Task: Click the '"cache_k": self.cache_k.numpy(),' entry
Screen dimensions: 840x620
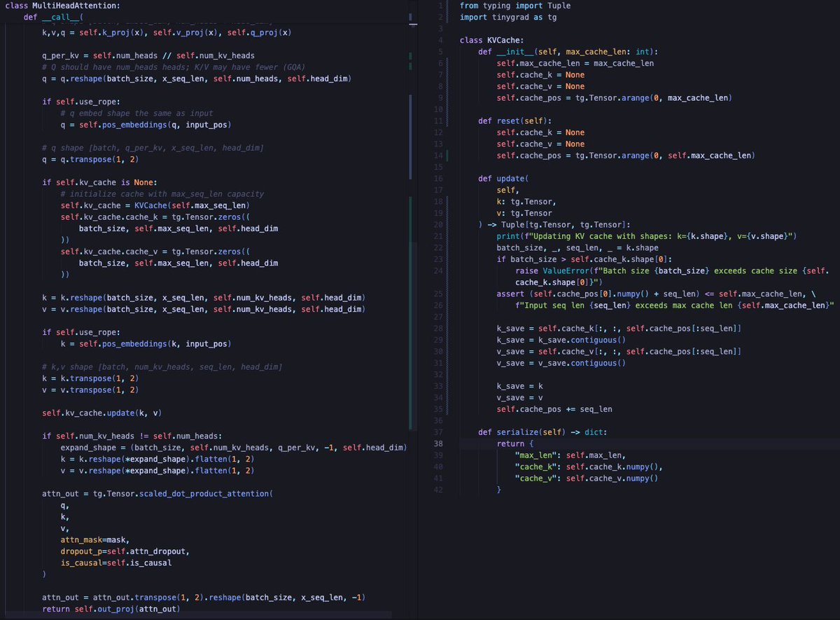Action: click(589, 467)
